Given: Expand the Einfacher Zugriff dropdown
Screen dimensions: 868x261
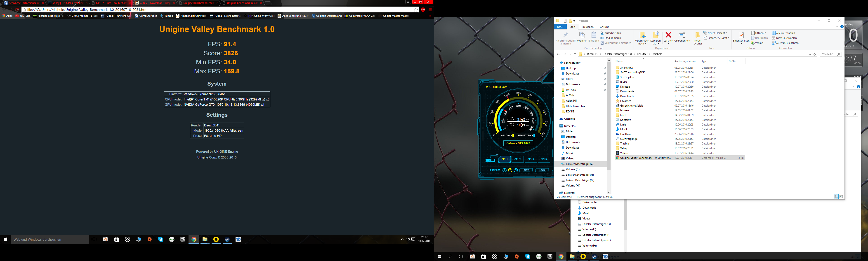Looking at the screenshot, I should tap(718, 38).
